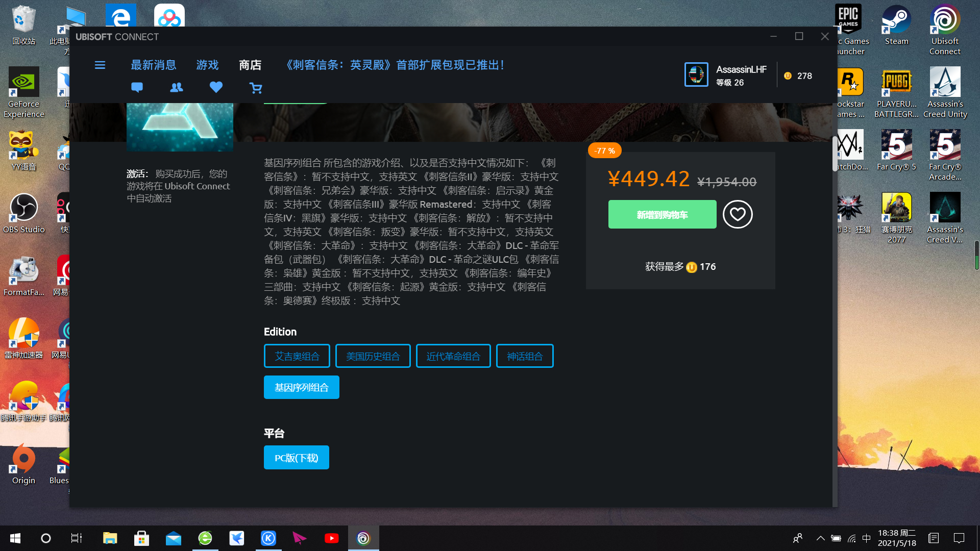
Task: Open Microsoft Store from taskbar
Action: click(141, 538)
